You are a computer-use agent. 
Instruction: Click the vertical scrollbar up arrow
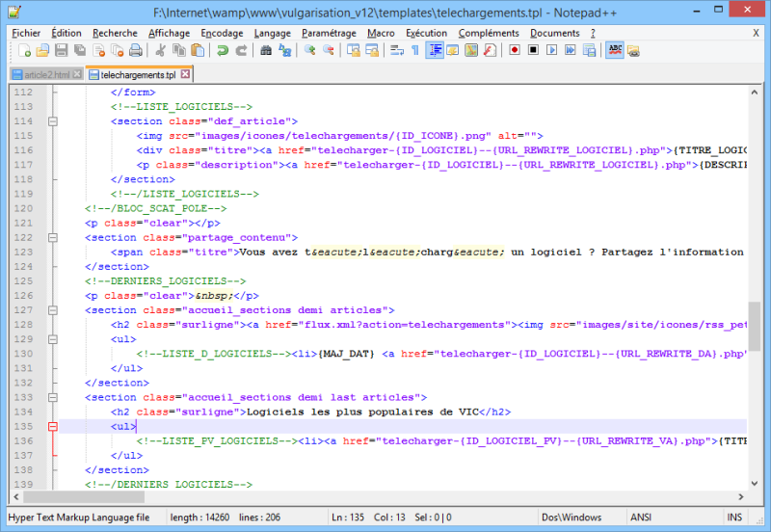755,92
